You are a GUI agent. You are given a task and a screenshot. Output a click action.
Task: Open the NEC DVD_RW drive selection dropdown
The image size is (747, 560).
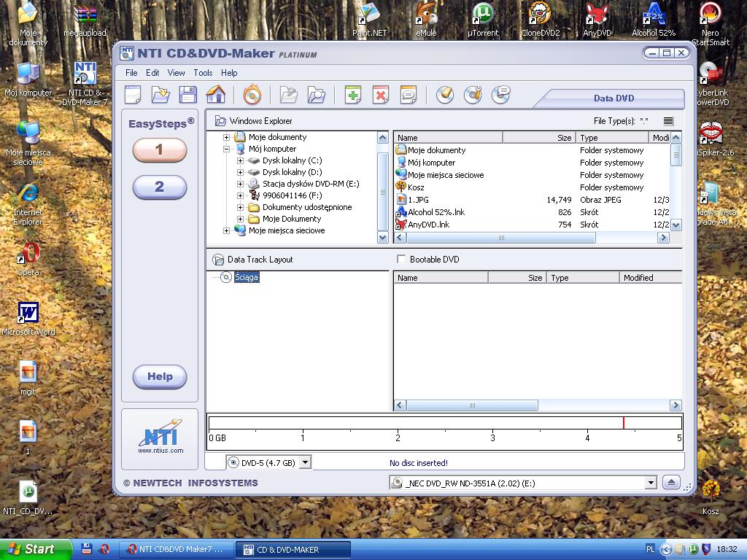651,483
